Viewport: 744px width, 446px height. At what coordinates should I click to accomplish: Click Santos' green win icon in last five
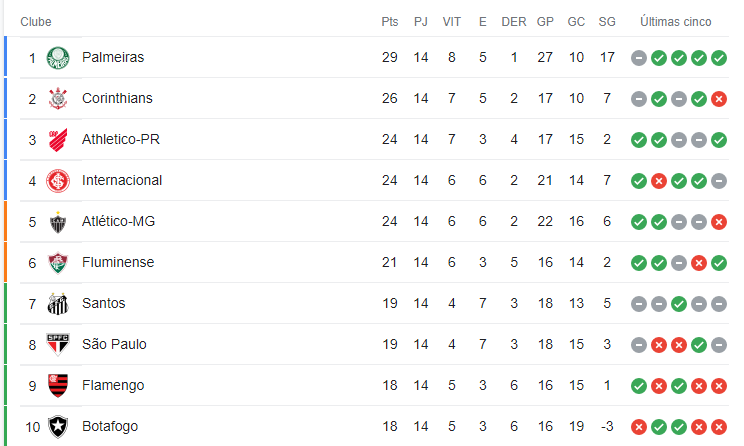(x=679, y=304)
